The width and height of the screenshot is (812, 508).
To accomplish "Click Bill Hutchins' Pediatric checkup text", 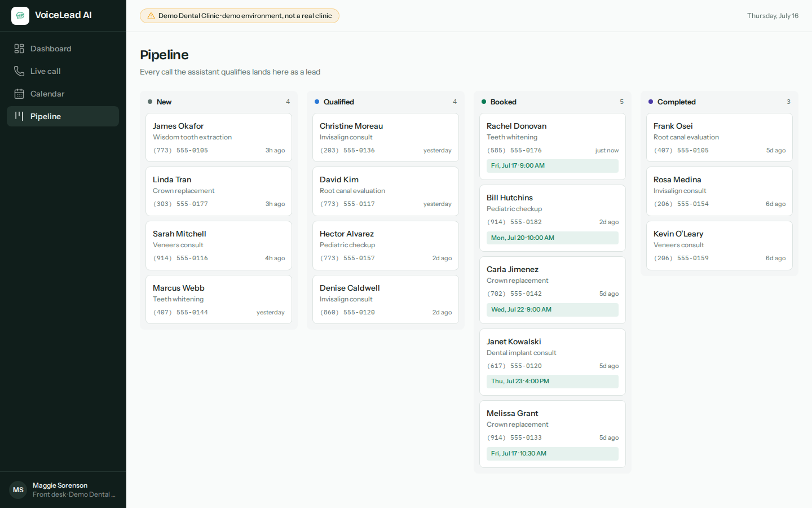I will pyautogui.click(x=514, y=209).
